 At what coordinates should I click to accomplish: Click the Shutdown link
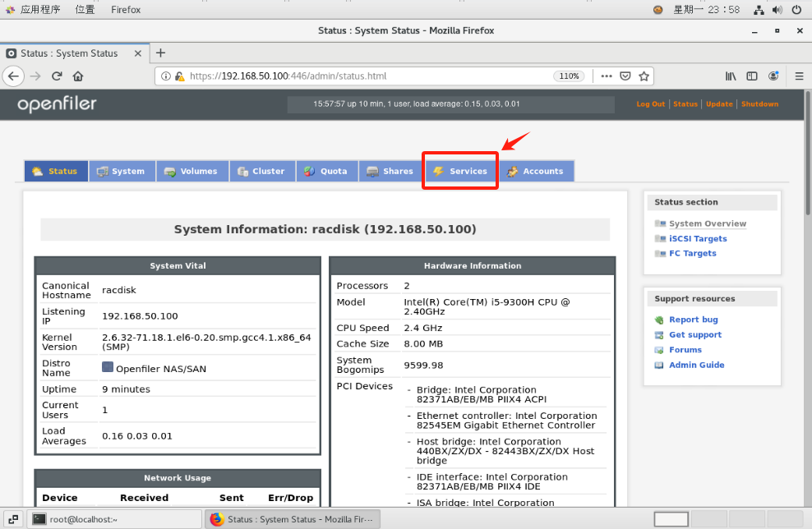(x=759, y=104)
